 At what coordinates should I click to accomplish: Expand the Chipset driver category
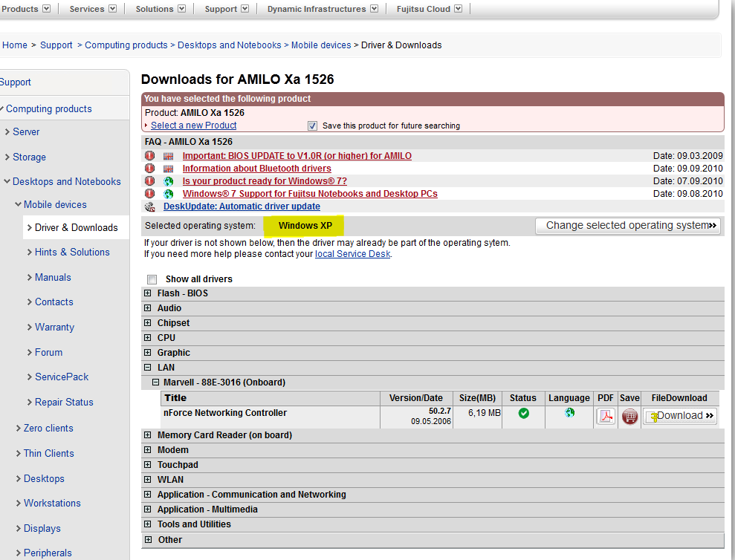tap(148, 323)
